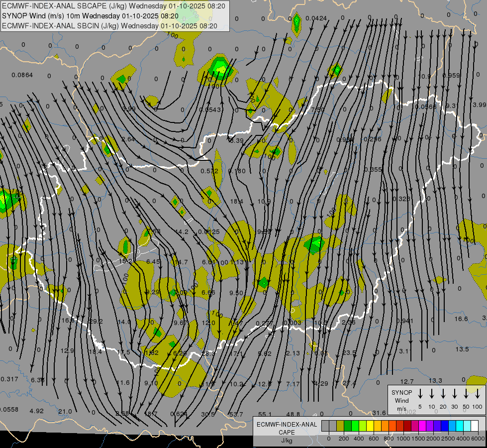Click the 5 m/s wind arrow in legend
Viewport: 487px width, 448px height.
[x=420, y=394]
